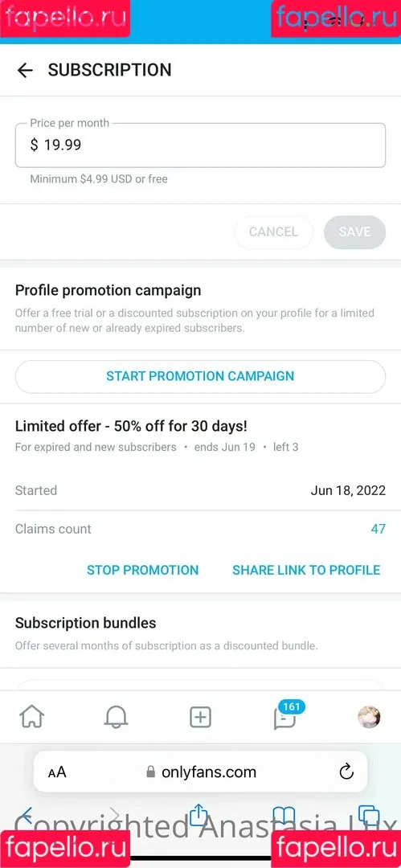Open Safari tabs overview icon
The image size is (401, 868).
pos(368,815)
